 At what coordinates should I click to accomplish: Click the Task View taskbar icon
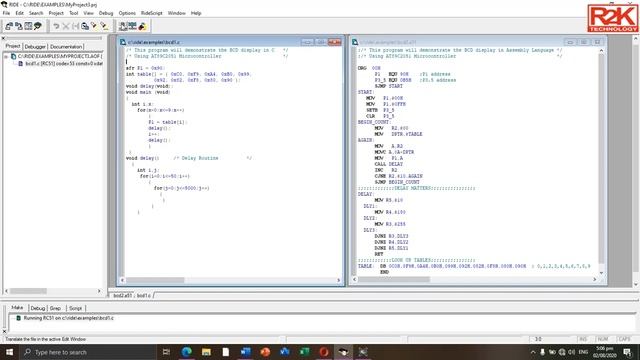coord(166,351)
